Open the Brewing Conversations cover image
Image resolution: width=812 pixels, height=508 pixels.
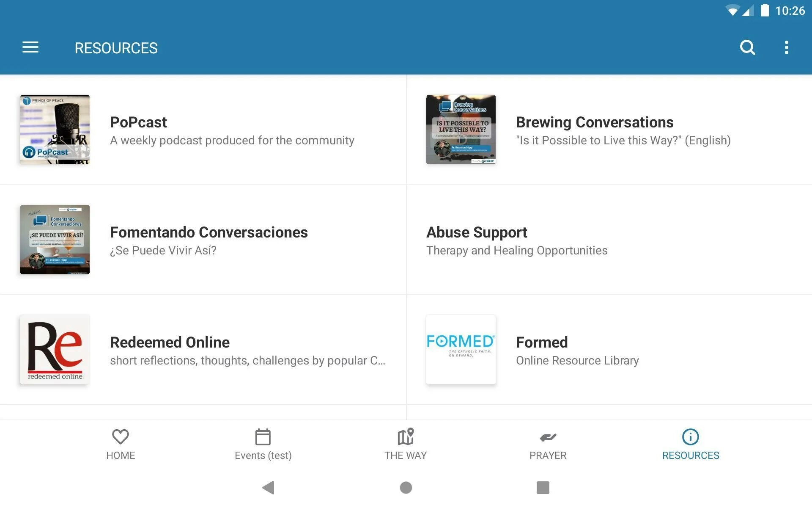tap(461, 130)
